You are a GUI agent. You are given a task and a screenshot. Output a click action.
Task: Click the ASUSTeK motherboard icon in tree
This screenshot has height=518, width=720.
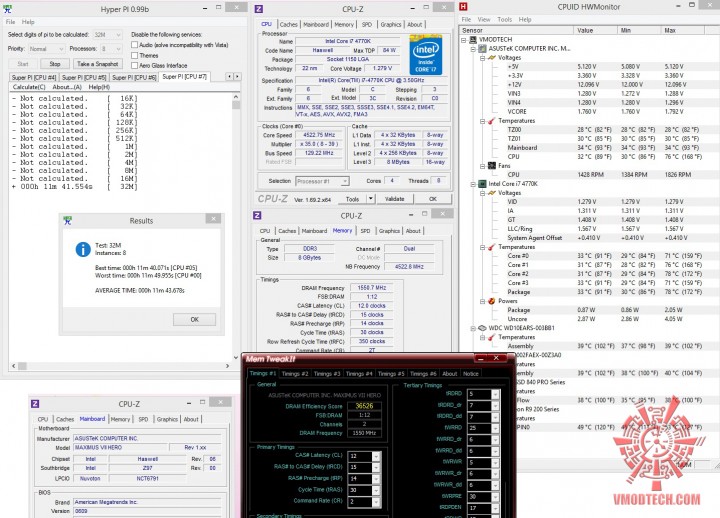coord(483,48)
